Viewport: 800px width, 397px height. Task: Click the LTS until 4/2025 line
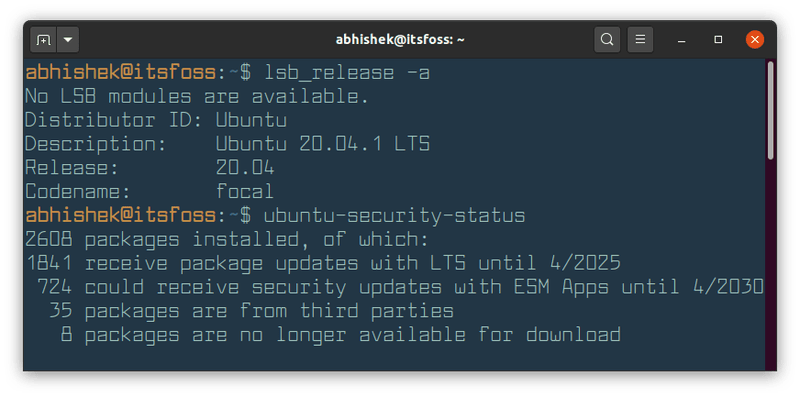point(323,263)
